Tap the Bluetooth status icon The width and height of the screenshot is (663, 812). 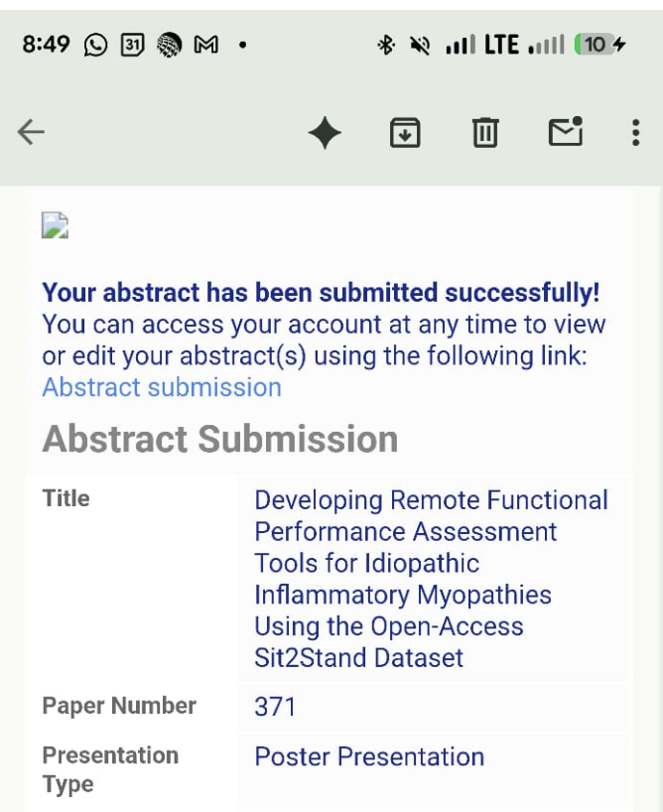tap(385, 45)
